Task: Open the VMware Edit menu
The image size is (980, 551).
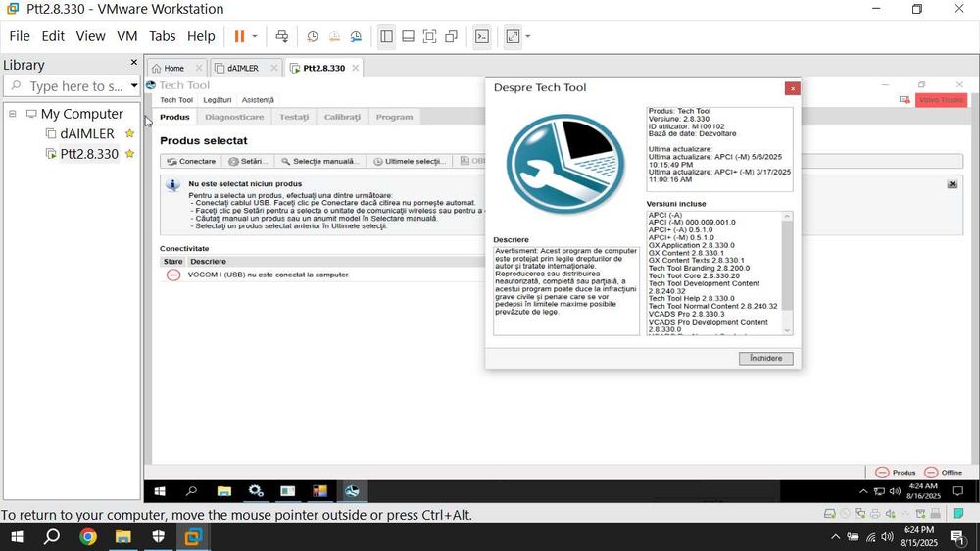Action: 53,36
